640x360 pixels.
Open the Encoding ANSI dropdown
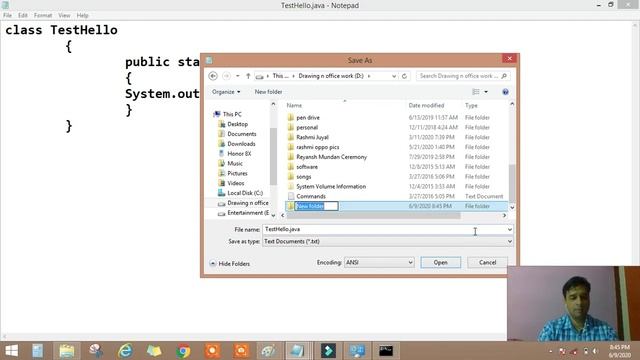(x=379, y=262)
